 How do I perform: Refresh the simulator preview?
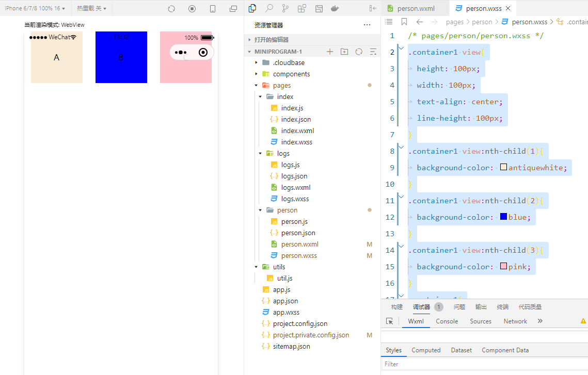coord(171,9)
